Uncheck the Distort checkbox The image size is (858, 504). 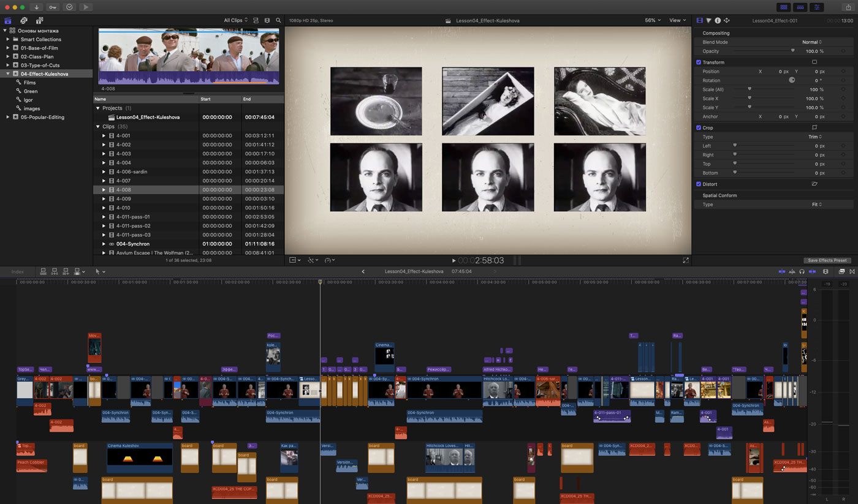coord(699,184)
